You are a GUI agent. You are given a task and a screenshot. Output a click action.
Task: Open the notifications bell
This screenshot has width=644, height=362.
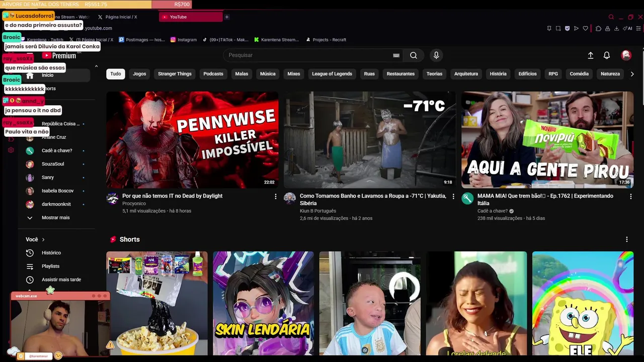(x=607, y=55)
